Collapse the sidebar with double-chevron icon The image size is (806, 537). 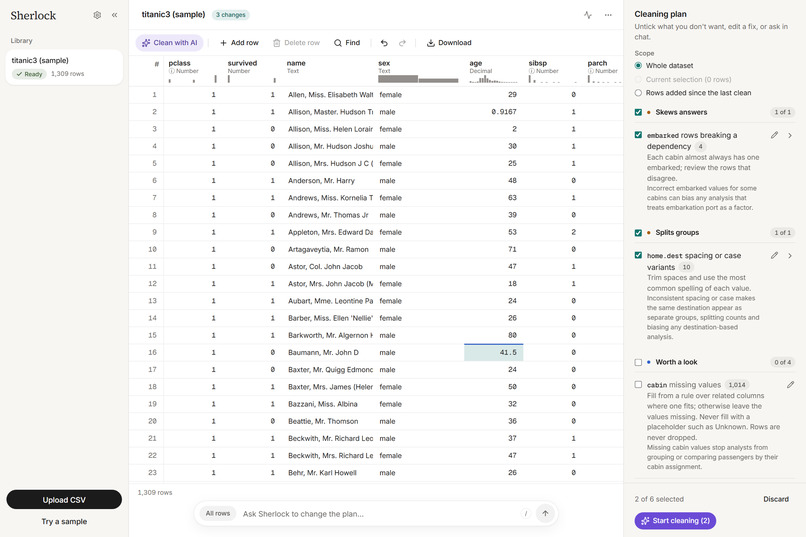click(x=115, y=15)
